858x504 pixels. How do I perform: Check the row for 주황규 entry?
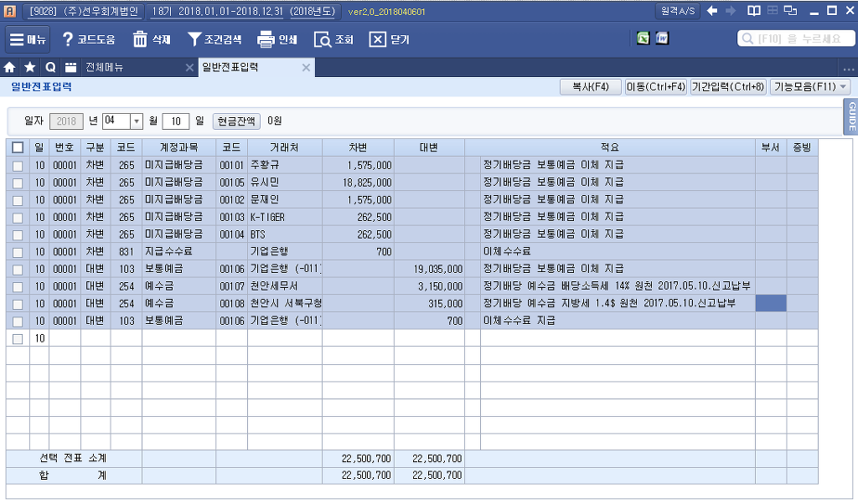tap(18, 165)
